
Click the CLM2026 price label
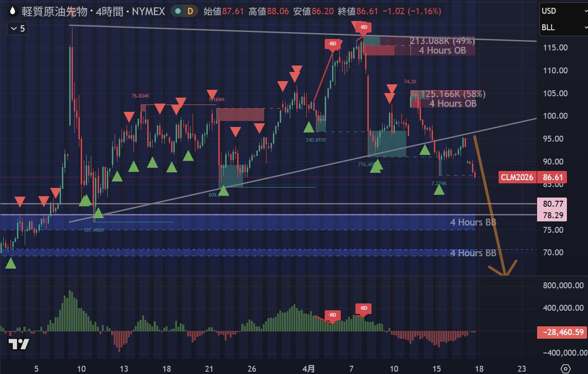516,177
